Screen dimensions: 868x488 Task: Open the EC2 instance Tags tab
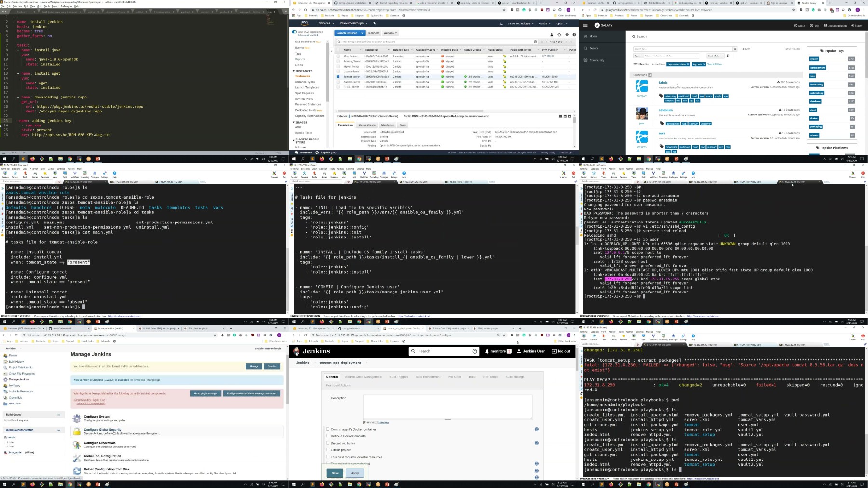pos(403,125)
